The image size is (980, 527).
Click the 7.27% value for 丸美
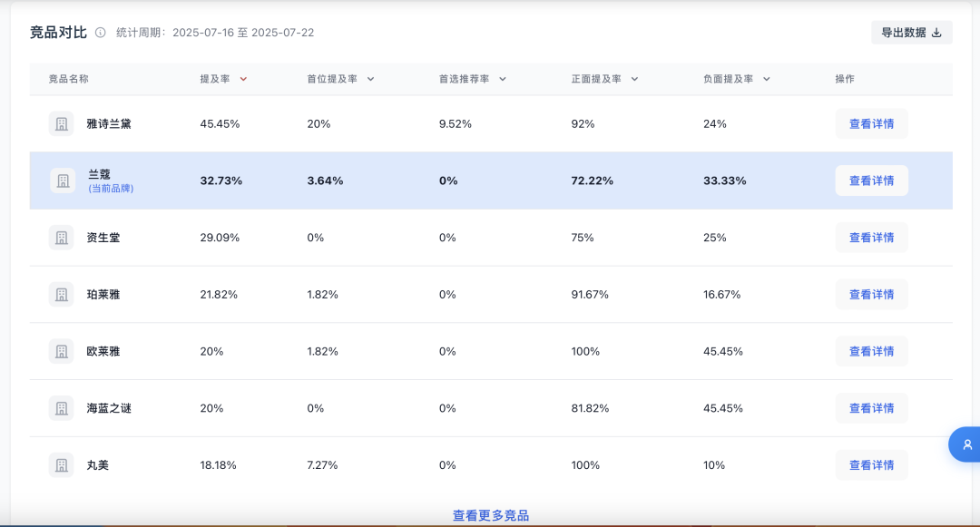click(322, 464)
